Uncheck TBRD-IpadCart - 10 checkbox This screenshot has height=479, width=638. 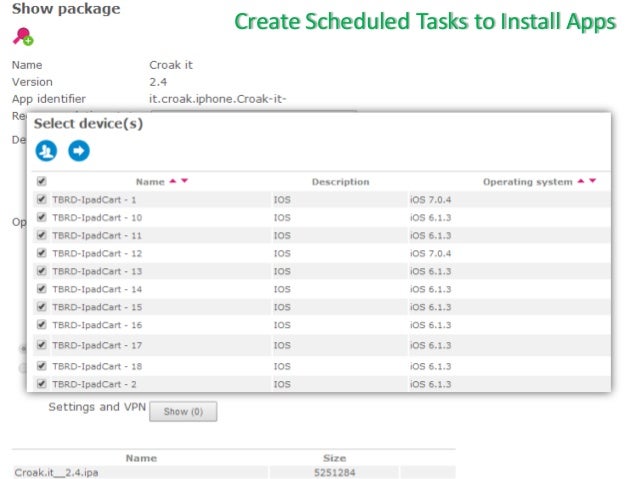coord(41,217)
